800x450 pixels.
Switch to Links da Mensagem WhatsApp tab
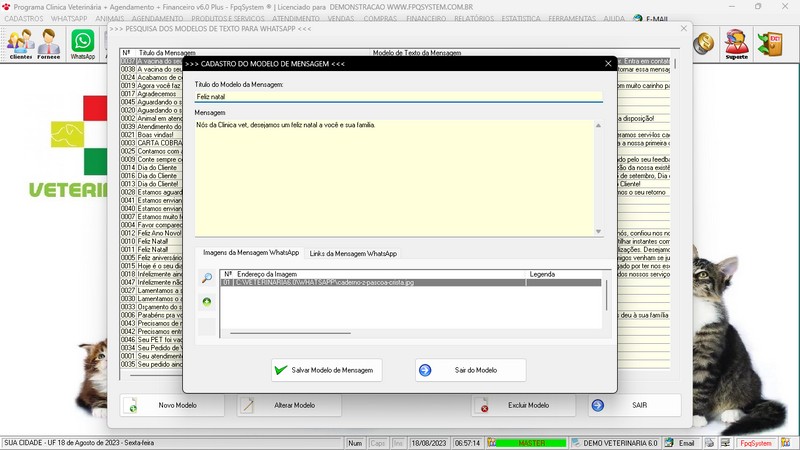point(353,254)
